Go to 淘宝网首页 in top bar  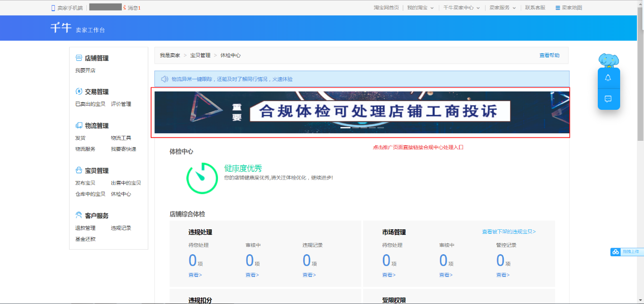click(x=386, y=8)
